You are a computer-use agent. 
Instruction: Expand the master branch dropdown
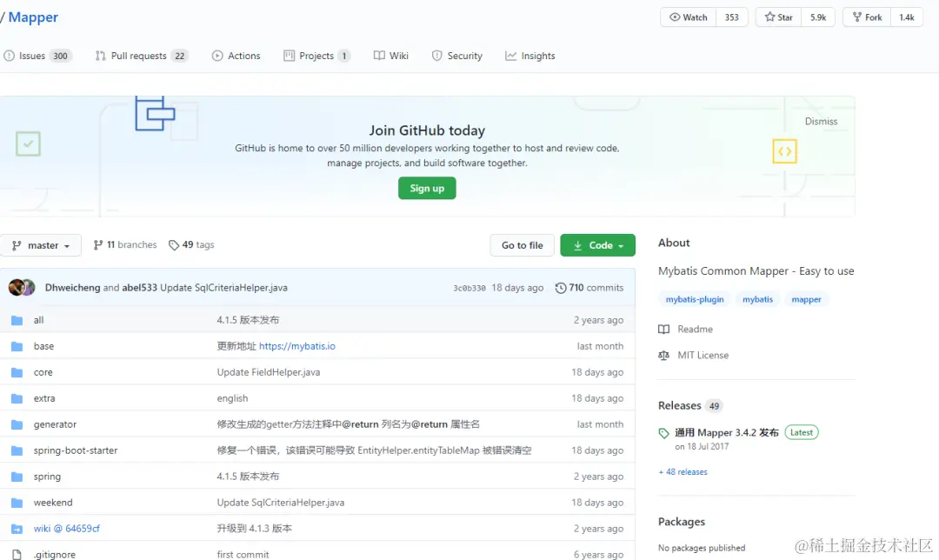coord(41,245)
